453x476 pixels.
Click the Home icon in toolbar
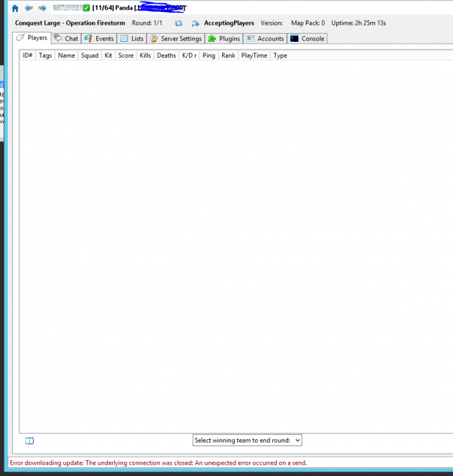click(15, 8)
